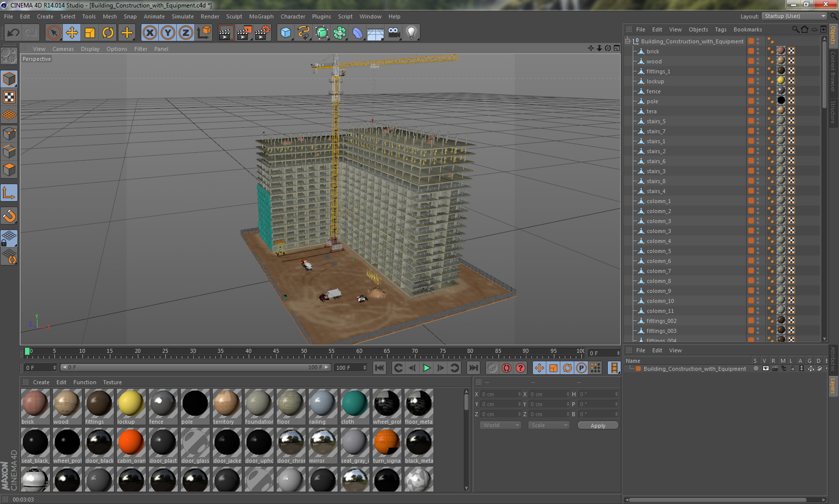Switch to Polygons mode
This screenshot has width=839, height=504.
(x=9, y=170)
